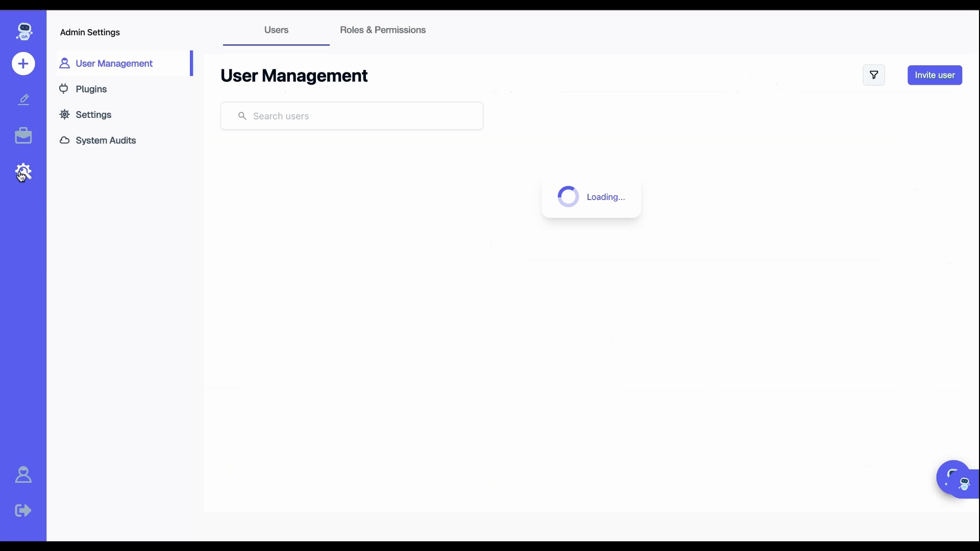Open System Audits menu item
Screen dimensions: 980x551
106,140
